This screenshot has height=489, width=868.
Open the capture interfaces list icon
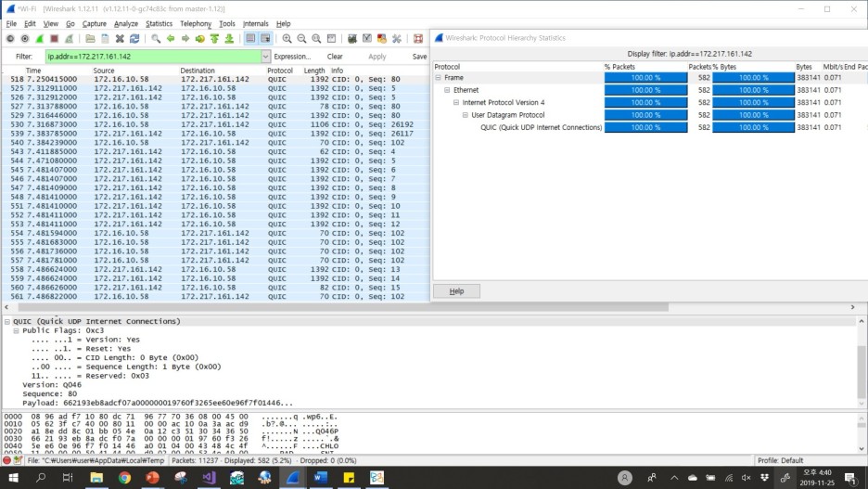(x=10, y=38)
